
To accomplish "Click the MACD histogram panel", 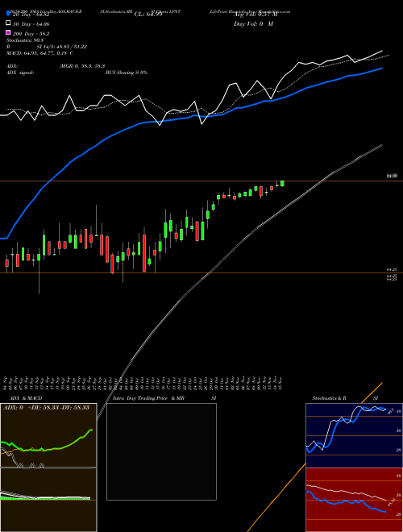I will point(48,500).
